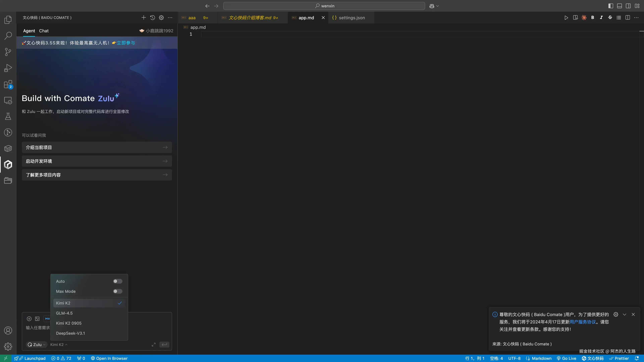Click the Baidu Comate sidebar icon
Image resolution: width=644 pixels, height=362 pixels.
pos(8,165)
